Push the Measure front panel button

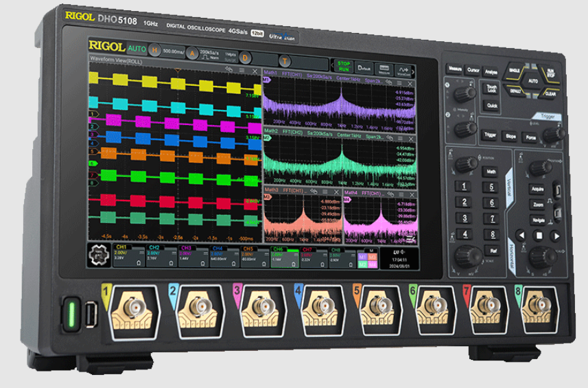pos(455,69)
